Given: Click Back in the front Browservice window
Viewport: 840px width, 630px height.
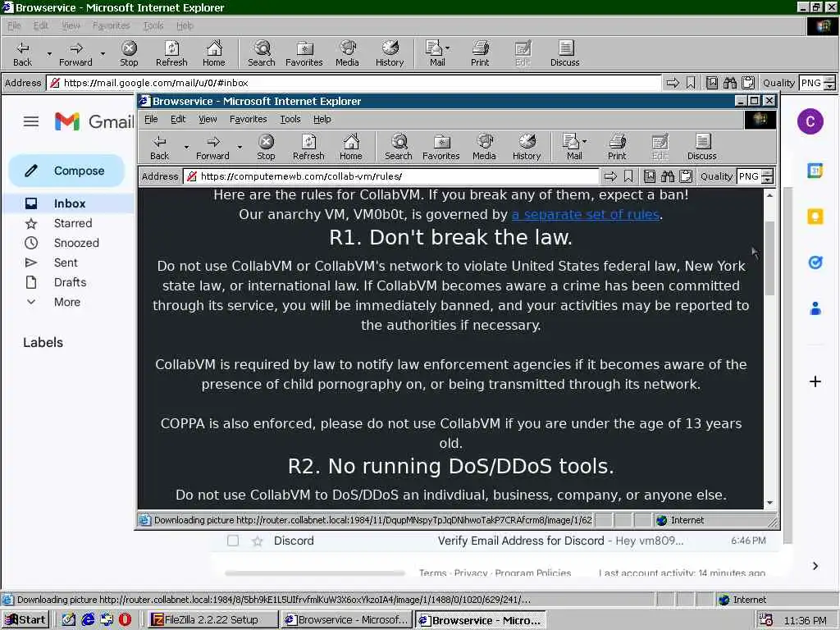Looking at the screenshot, I should click(159, 148).
